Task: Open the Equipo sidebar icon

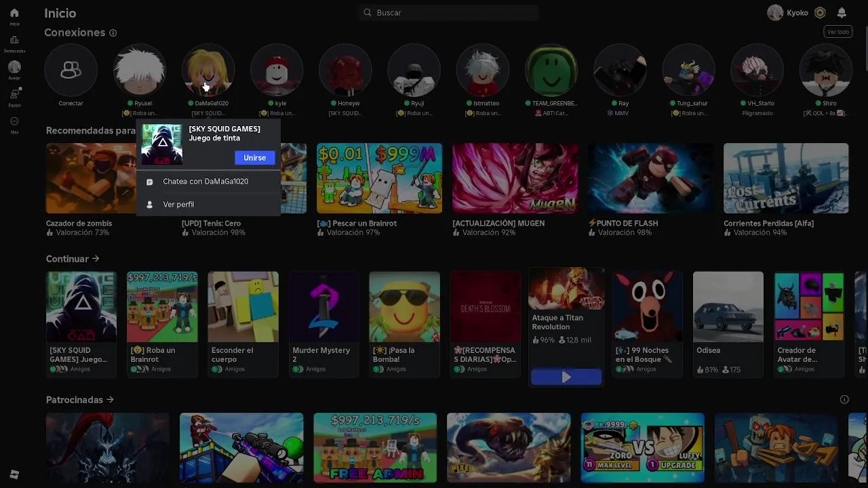Action: [14, 94]
